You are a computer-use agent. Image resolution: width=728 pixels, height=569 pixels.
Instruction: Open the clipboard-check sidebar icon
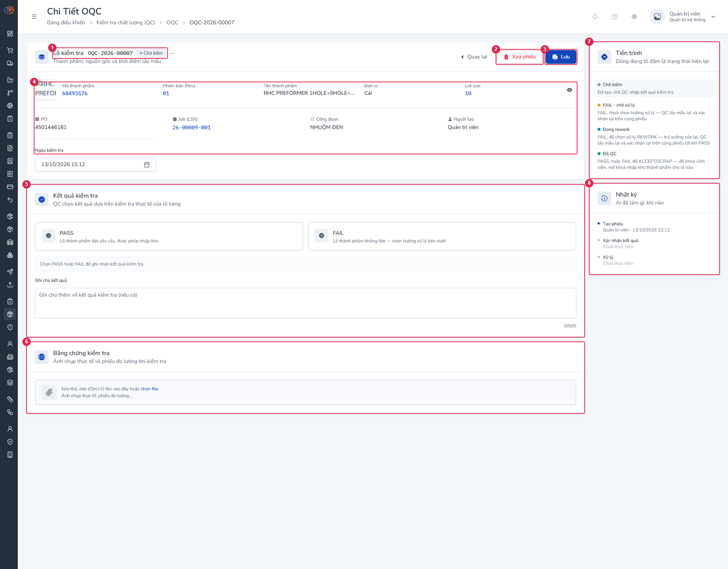point(10,301)
